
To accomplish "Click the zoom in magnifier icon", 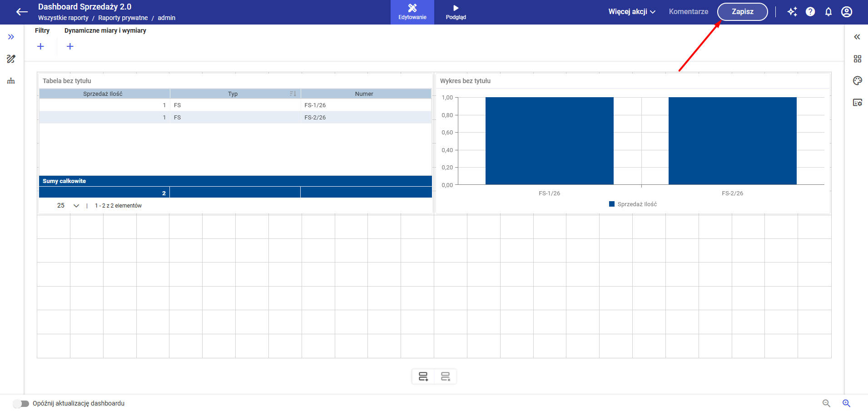I will pyautogui.click(x=846, y=403).
